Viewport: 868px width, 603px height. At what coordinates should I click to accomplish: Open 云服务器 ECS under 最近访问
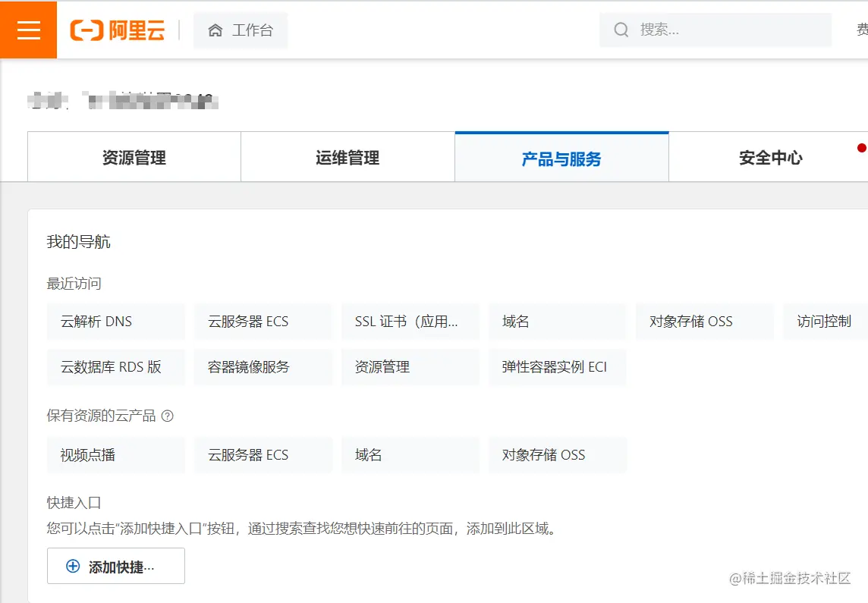point(263,322)
